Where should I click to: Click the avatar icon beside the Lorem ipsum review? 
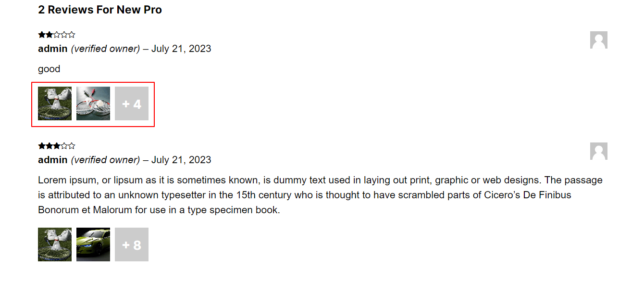[599, 151]
